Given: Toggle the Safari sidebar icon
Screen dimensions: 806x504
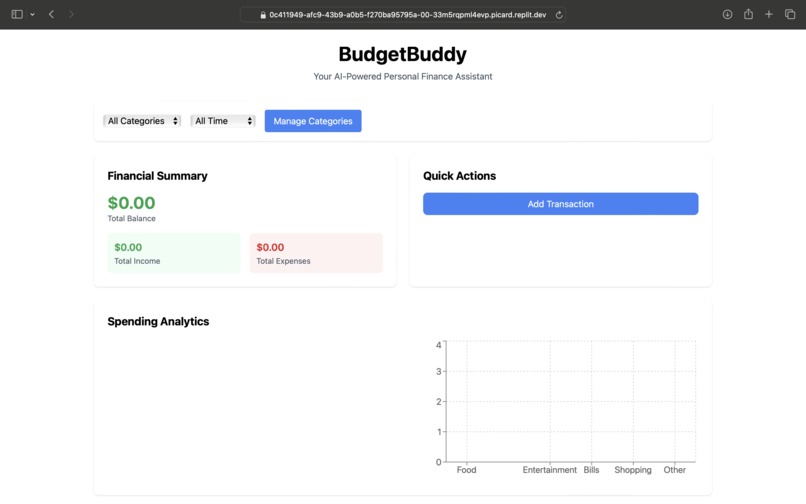Looking at the screenshot, I should (x=17, y=14).
